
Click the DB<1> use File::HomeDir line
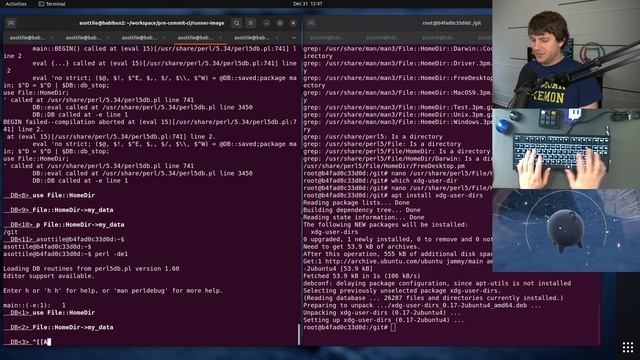pos(49,313)
